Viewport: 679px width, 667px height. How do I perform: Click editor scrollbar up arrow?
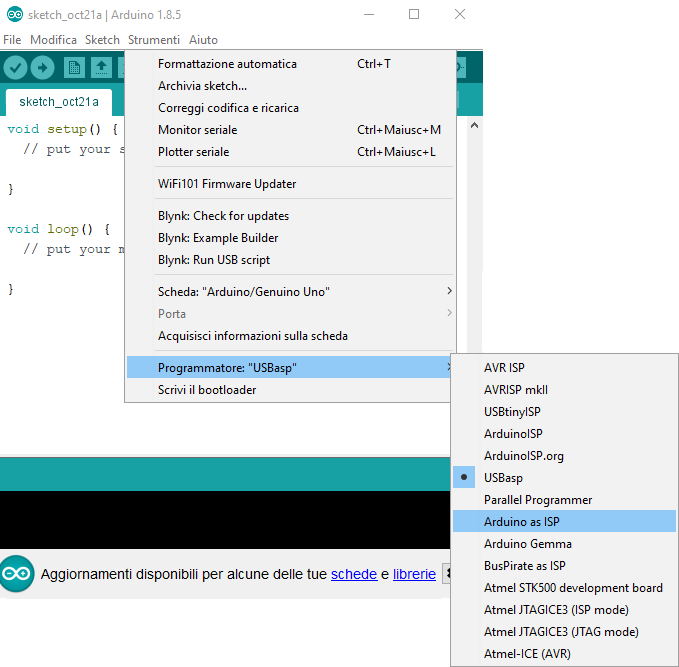coord(474,126)
